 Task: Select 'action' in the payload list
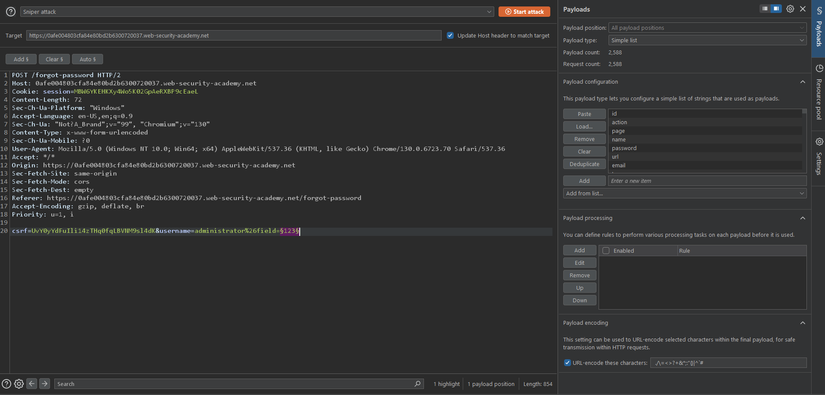tap(705, 122)
